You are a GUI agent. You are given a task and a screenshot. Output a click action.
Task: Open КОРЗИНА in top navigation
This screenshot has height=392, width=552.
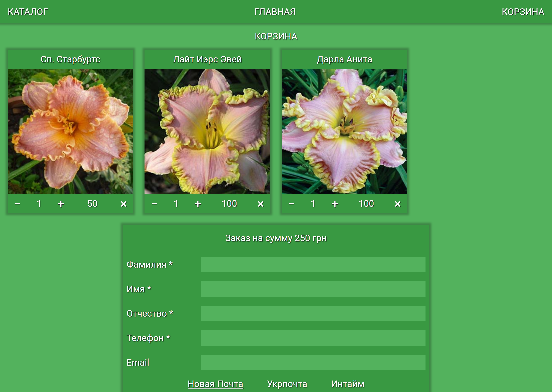point(523,12)
